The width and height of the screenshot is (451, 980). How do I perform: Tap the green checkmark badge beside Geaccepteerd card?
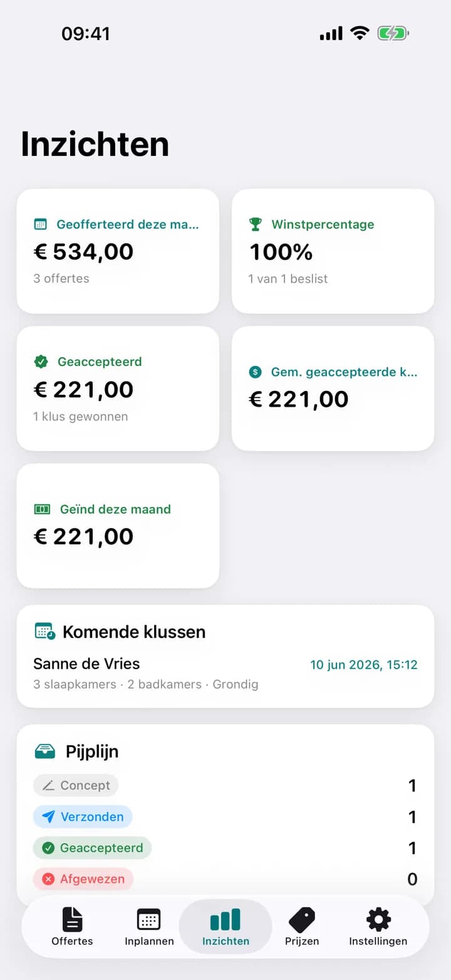[x=41, y=362]
